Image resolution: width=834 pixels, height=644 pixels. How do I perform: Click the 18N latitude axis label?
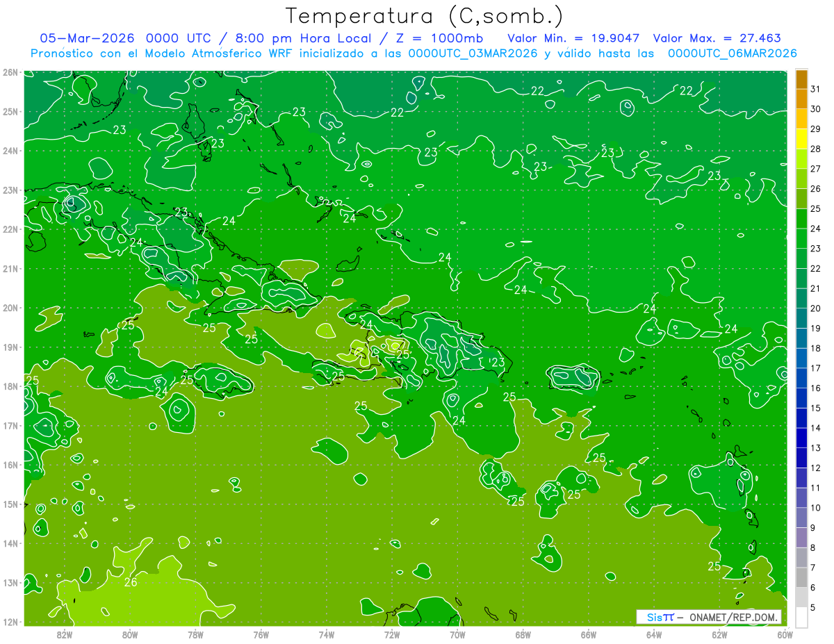[10, 386]
